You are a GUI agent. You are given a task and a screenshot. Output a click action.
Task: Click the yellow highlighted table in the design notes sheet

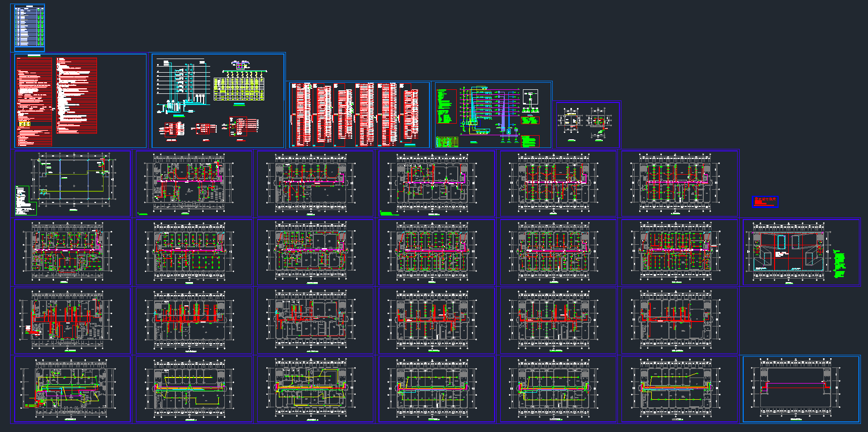click(24, 124)
